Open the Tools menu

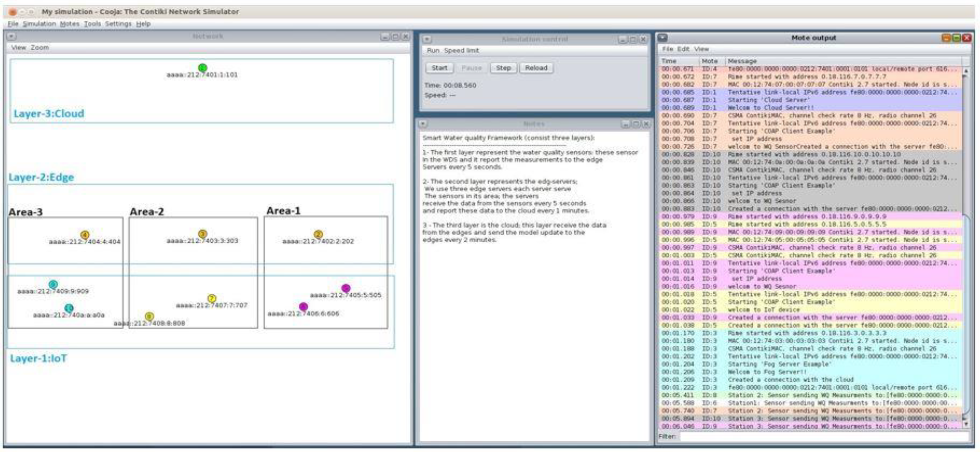92,24
